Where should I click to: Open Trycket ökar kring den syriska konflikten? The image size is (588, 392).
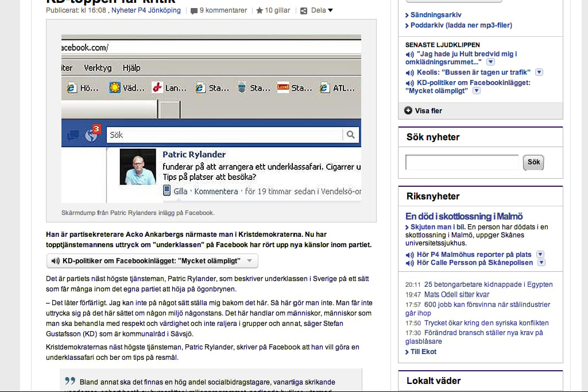486,323
